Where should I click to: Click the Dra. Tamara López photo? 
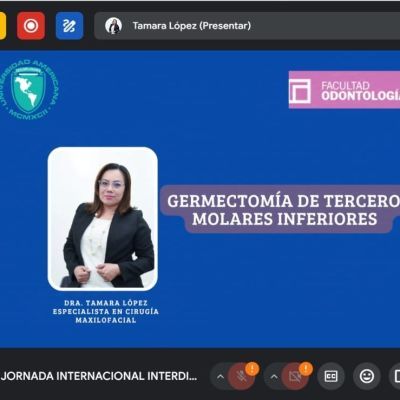tap(103, 219)
